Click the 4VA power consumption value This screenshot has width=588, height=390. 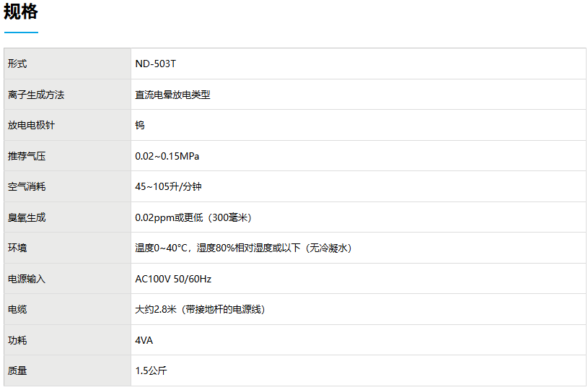tap(144, 340)
